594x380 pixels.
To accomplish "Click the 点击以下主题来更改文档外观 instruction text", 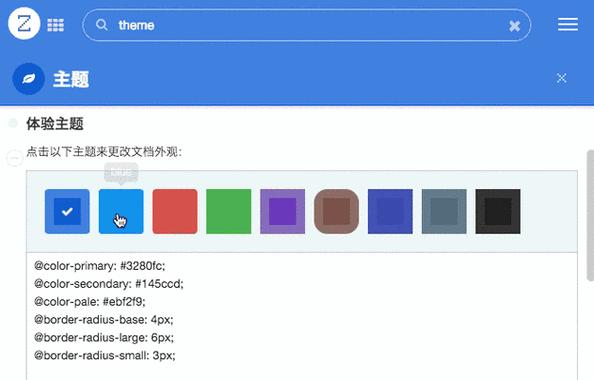I will [104, 152].
